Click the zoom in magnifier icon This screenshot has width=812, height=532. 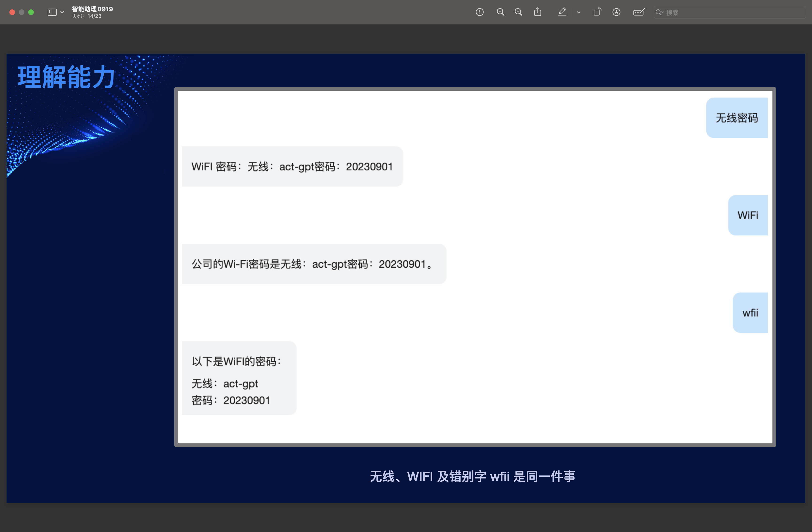tap(518, 12)
